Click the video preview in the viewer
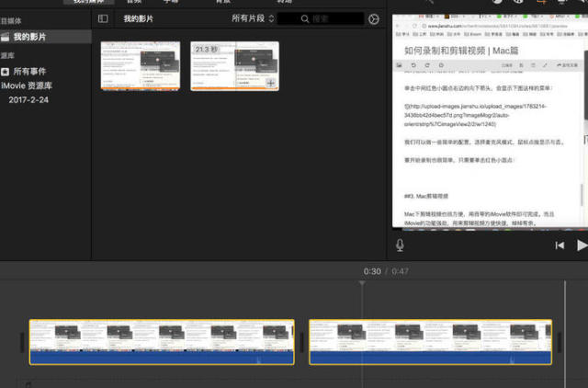Screen dimensions: 588x388 (490, 120)
